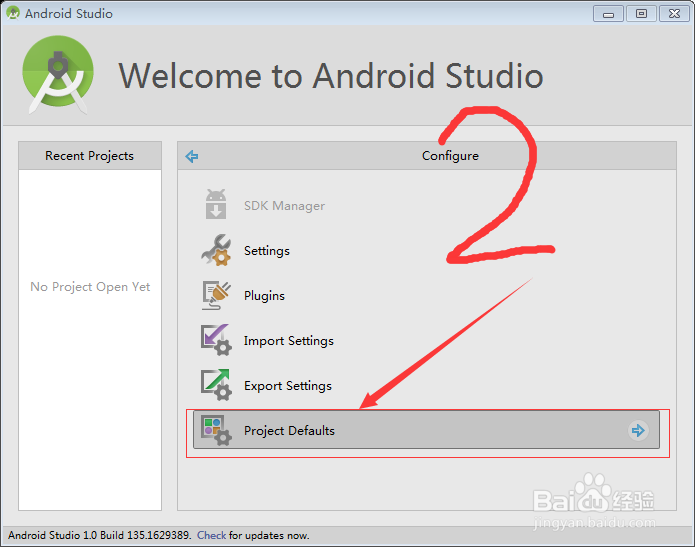
Task: Click the Configure panel title
Action: point(450,156)
